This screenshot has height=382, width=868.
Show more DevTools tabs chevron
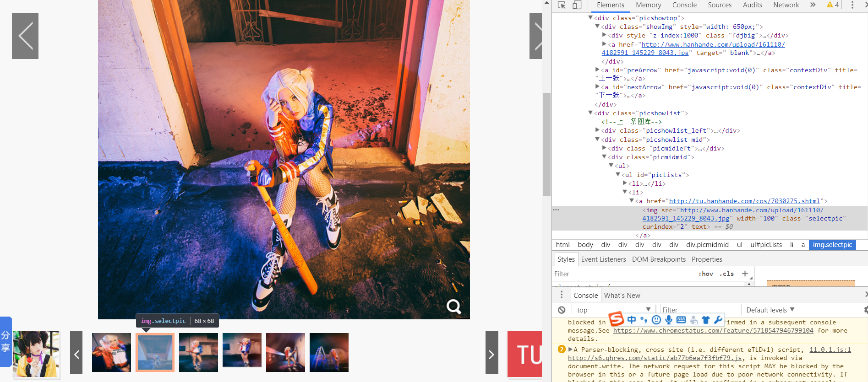click(x=813, y=5)
